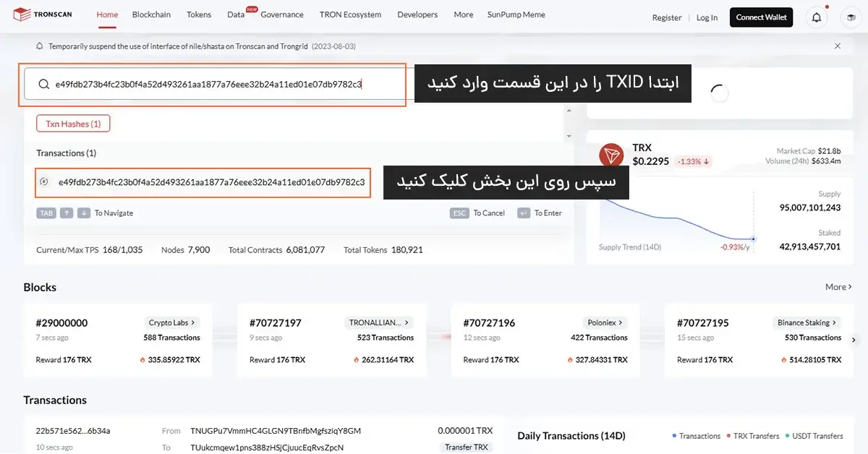Click the supply trend chart end point
The image size is (868, 454).
(753, 239)
